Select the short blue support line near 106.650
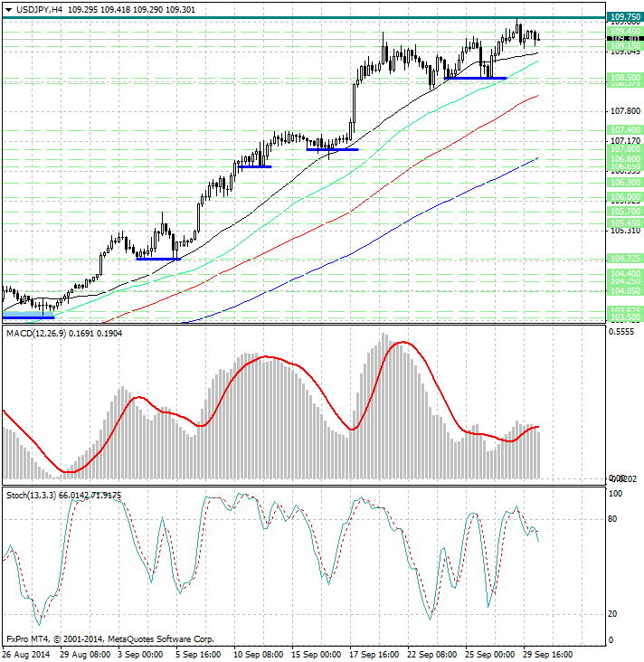 click(x=255, y=166)
